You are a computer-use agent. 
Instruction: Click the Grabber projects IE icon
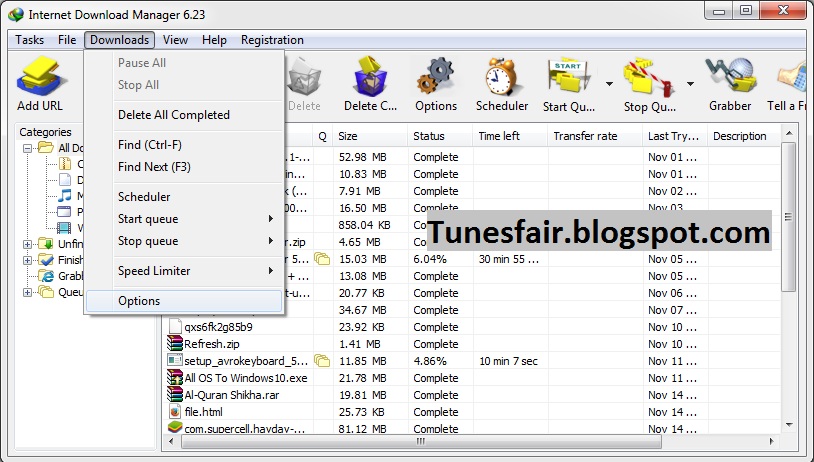(x=47, y=276)
